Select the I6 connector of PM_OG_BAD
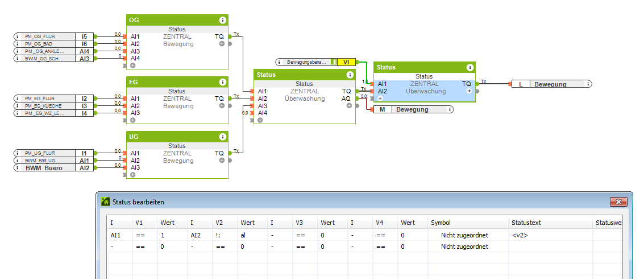Viewport: 644px width, 279px height. click(85, 44)
